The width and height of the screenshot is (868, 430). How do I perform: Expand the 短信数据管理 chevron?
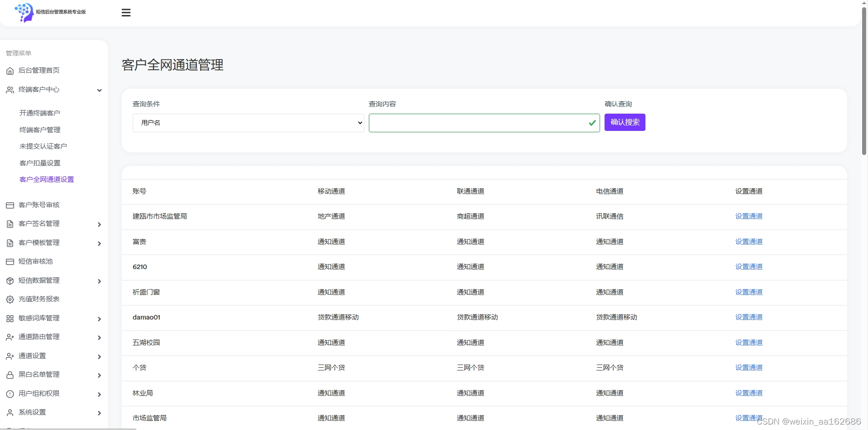pyautogui.click(x=99, y=281)
